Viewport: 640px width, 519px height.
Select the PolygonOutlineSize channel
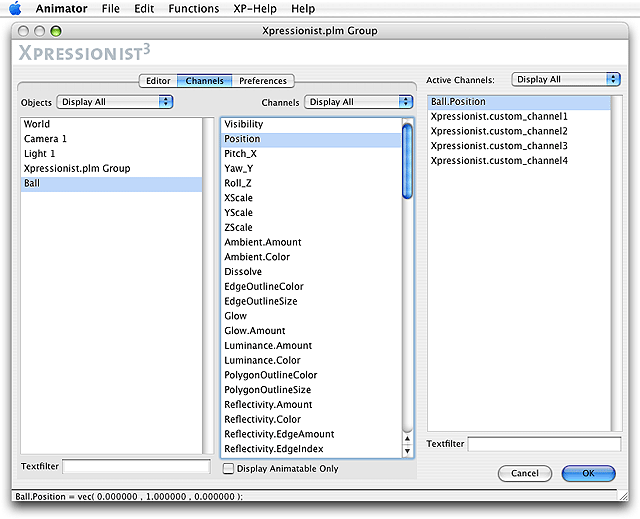pyautogui.click(x=311, y=390)
